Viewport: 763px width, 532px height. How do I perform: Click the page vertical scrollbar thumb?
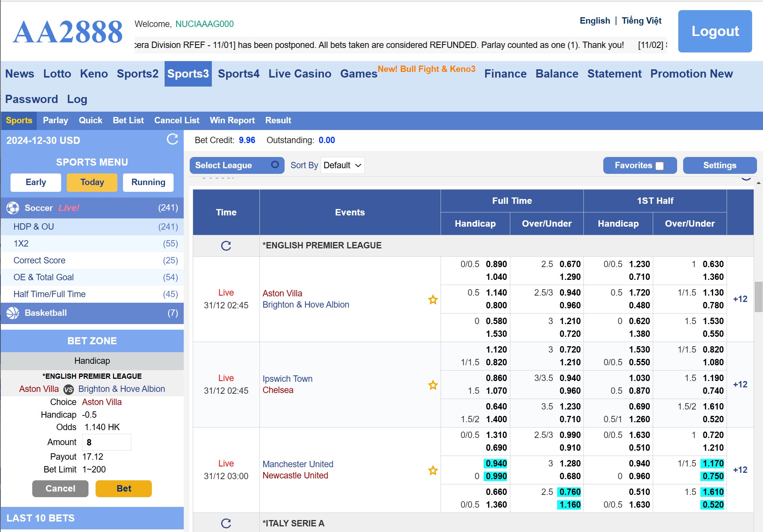[759, 297]
